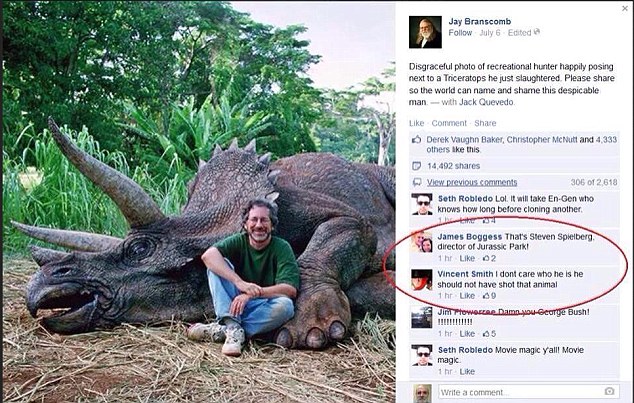
Task: Click James Boggess's comment avatar
Action: pyautogui.click(x=423, y=243)
